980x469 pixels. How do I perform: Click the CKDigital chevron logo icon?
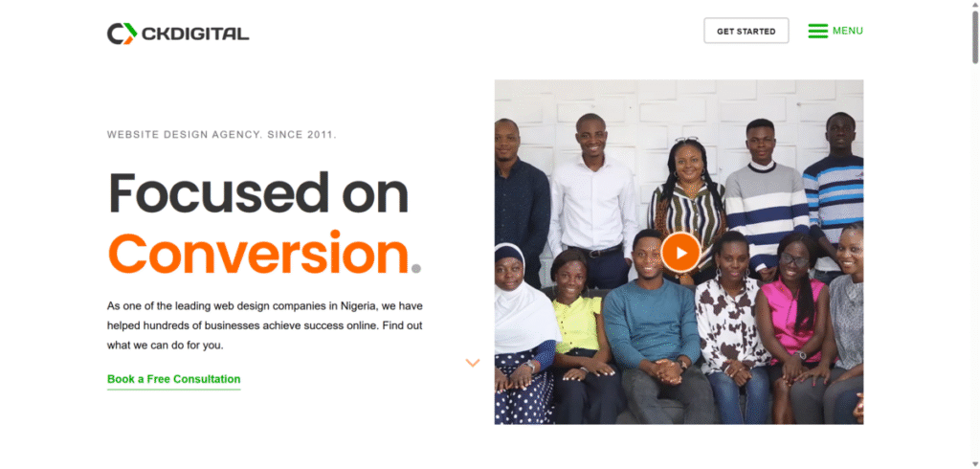coord(122,33)
